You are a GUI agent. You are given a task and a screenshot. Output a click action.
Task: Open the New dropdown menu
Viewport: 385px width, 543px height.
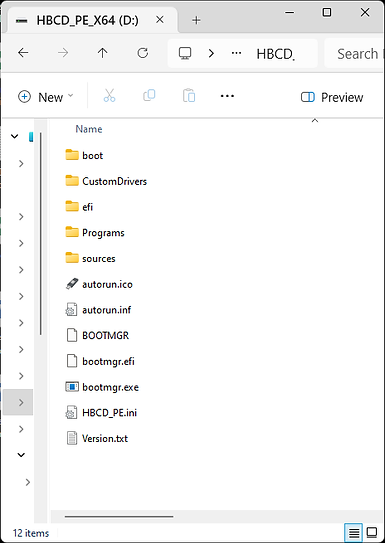click(x=45, y=97)
